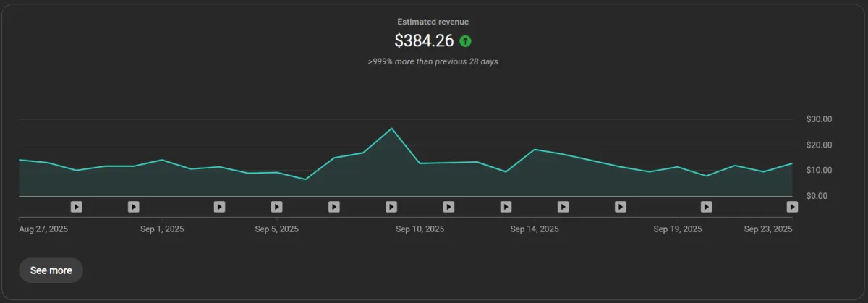Open the video marker just before Sep 1
This screenshot has width=868, height=303.
point(133,207)
